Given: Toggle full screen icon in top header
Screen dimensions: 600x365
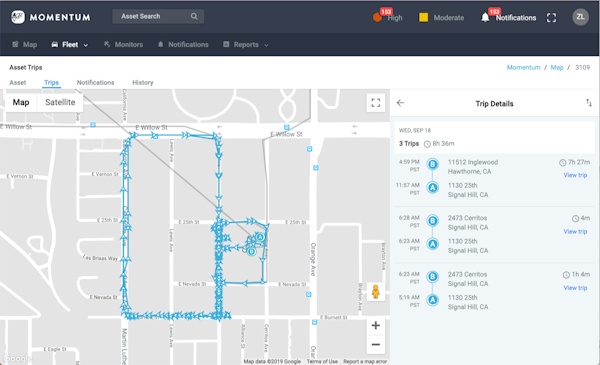Looking at the screenshot, I should tap(551, 18).
